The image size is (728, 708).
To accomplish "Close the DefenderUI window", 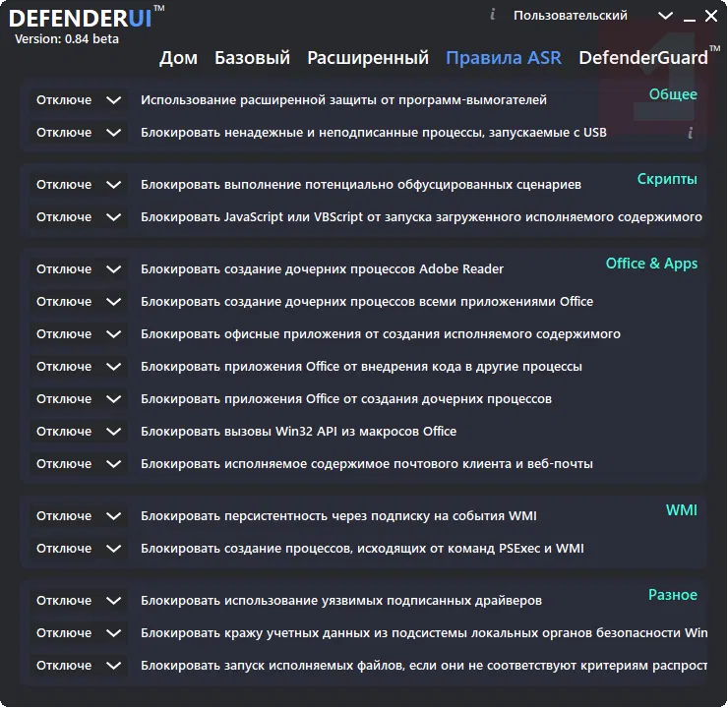I will tap(711, 16).
